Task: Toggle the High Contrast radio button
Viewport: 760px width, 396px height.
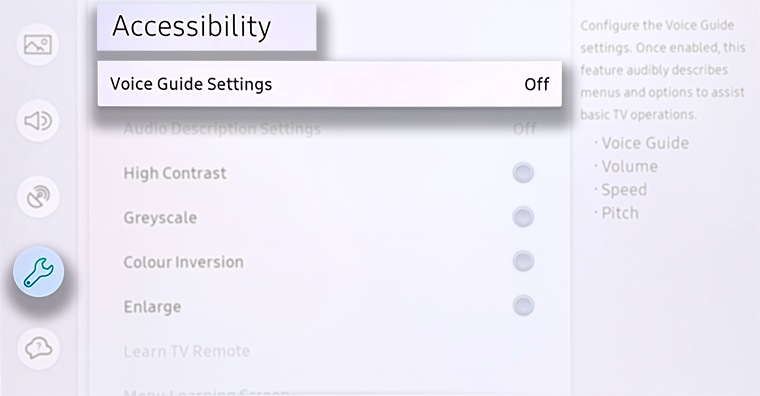Action: pos(523,173)
